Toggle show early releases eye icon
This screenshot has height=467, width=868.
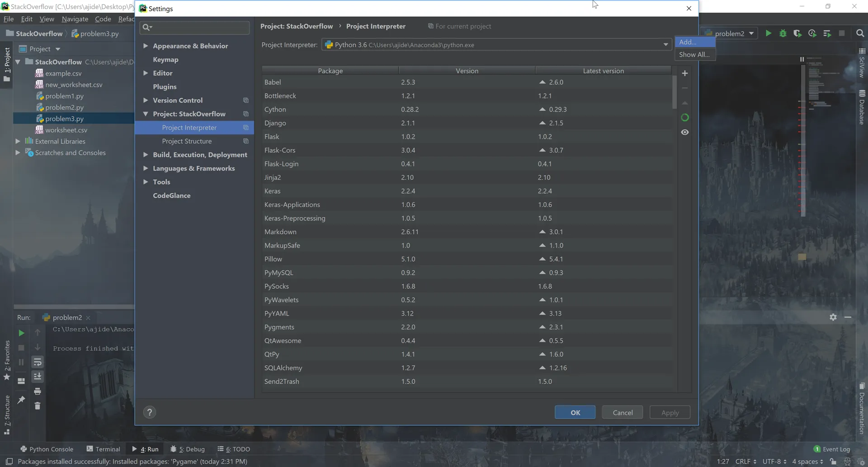pyautogui.click(x=685, y=132)
